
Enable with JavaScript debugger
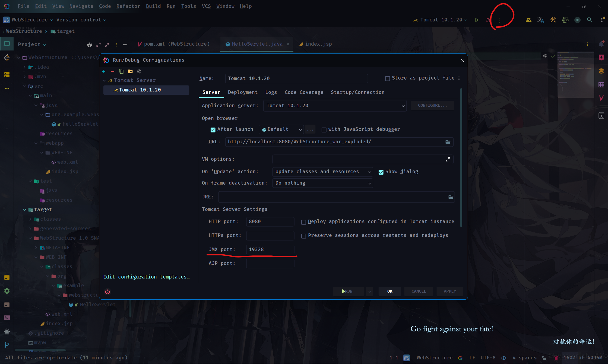[x=324, y=130]
